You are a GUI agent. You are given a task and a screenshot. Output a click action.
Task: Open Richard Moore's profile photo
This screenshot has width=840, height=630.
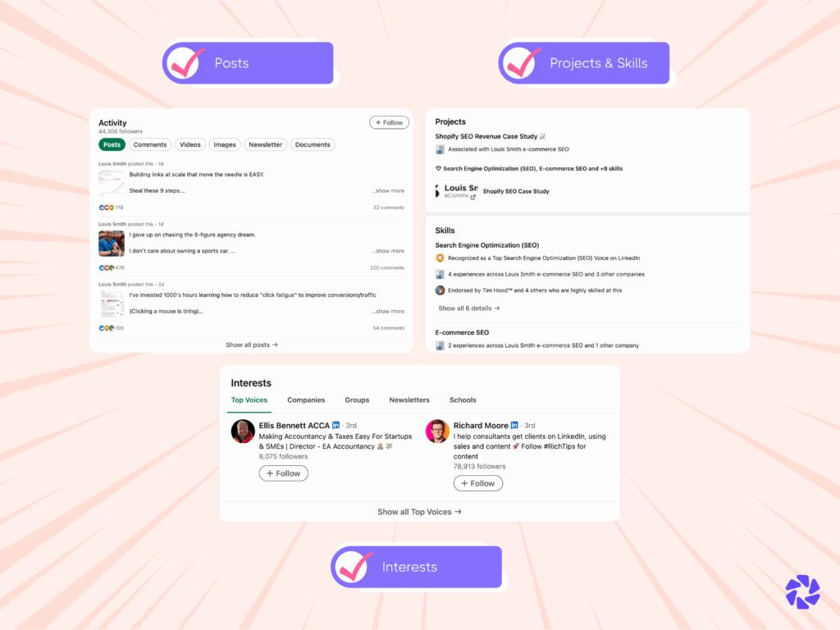tap(437, 431)
